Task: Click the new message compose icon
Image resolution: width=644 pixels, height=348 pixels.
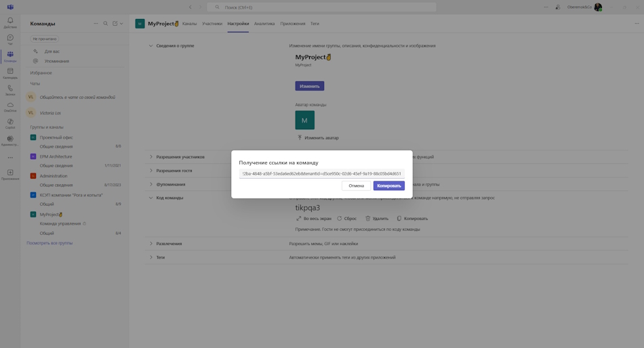Action: point(115,24)
